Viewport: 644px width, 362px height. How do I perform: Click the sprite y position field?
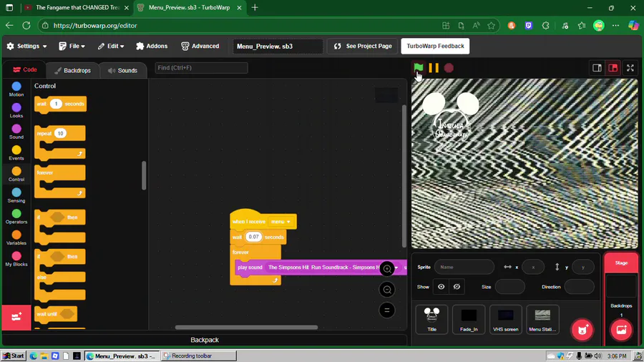(x=582, y=267)
